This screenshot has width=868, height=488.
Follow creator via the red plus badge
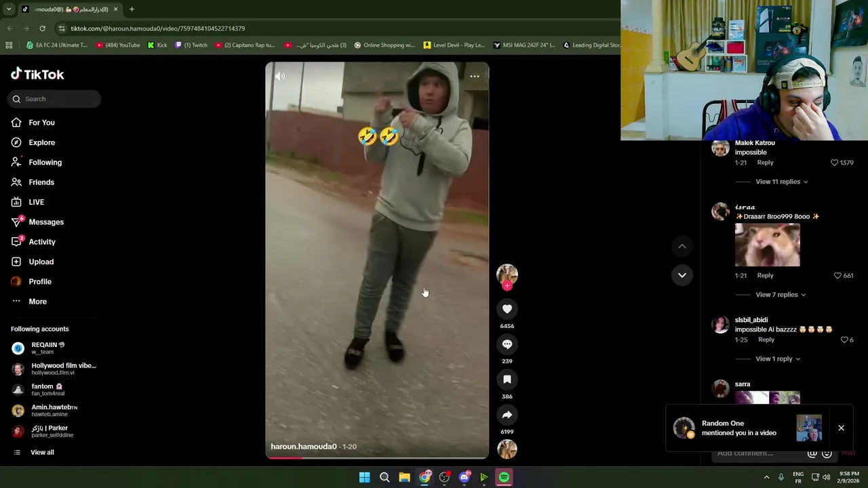(507, 286)
